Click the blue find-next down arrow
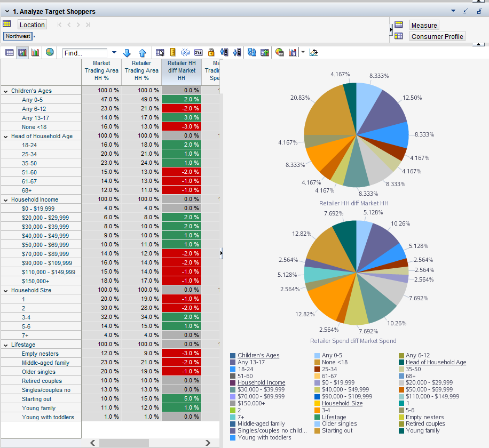This screenshot has height=448, width=489. 127,53
